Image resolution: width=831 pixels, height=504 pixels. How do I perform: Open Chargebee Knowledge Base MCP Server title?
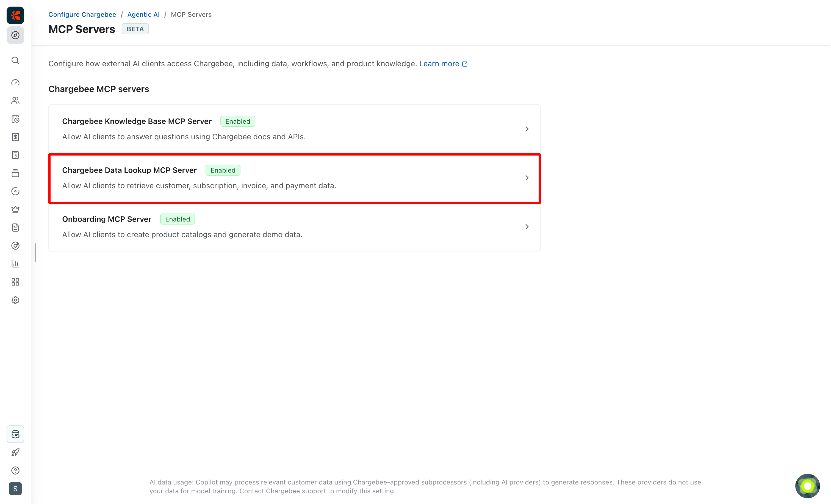coord(137,121)
